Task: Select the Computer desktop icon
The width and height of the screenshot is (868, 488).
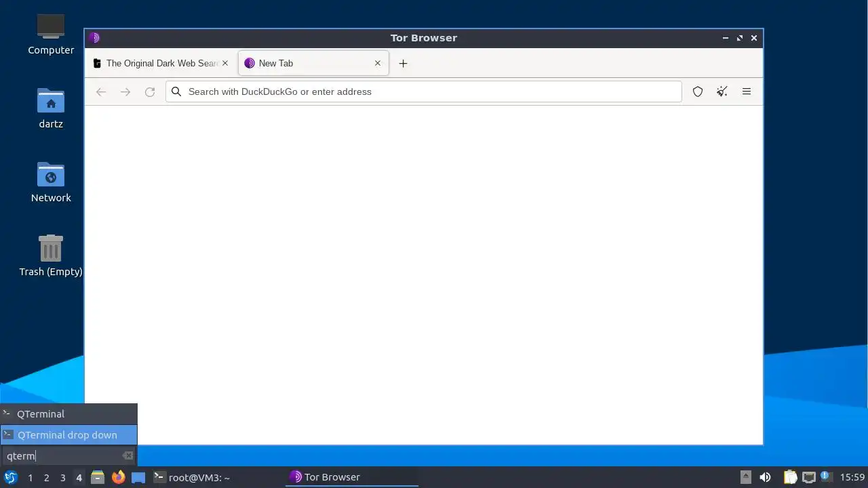Action: (x=51, y=34)
